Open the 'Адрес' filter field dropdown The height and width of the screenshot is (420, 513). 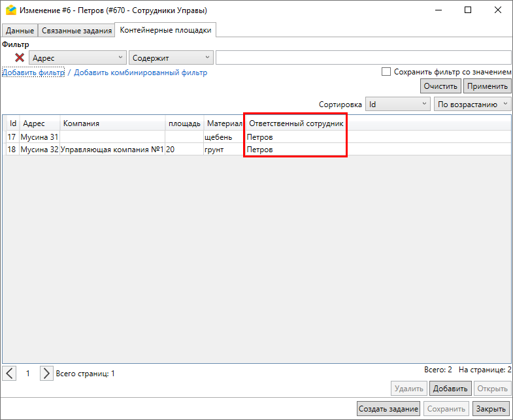coord(77,58)
